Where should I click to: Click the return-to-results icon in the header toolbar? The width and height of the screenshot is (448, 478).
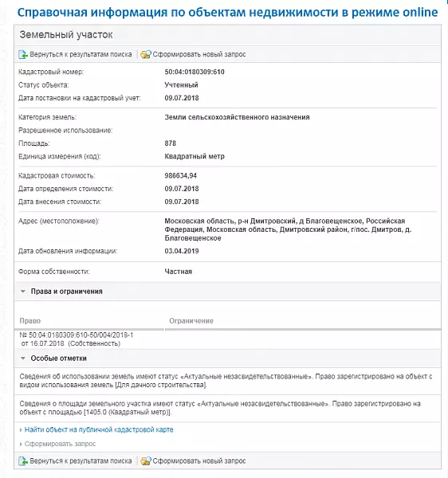coord(23,54)
